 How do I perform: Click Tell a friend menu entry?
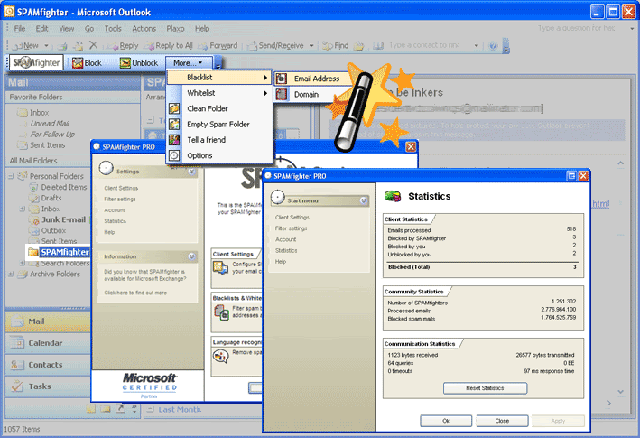(x=206, y=140)
